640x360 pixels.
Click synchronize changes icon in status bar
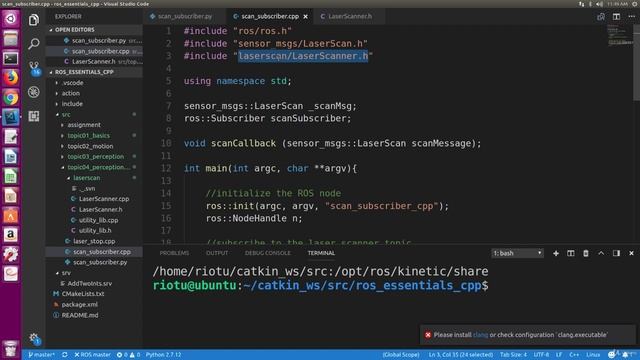coord(64,355)
